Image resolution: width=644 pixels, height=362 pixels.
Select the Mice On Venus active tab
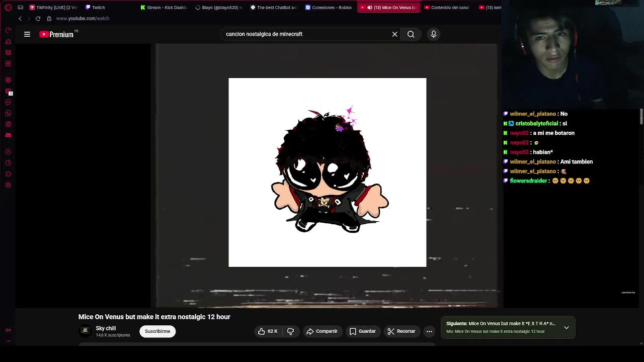(x=388, y=8)
